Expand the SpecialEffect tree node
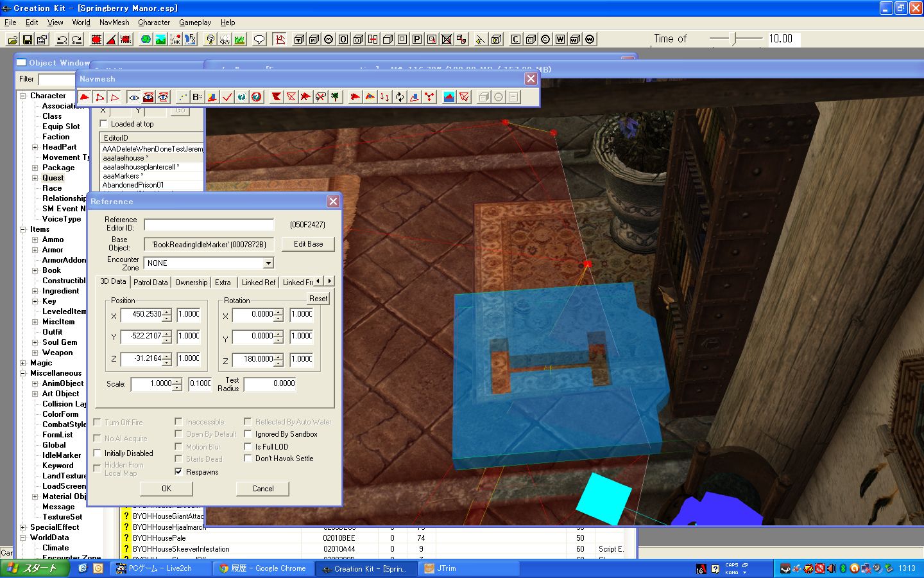 tap(23, 527)
